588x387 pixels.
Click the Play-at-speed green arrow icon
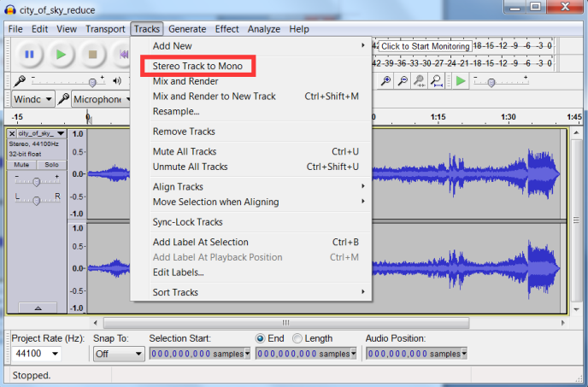pos(461,81)
